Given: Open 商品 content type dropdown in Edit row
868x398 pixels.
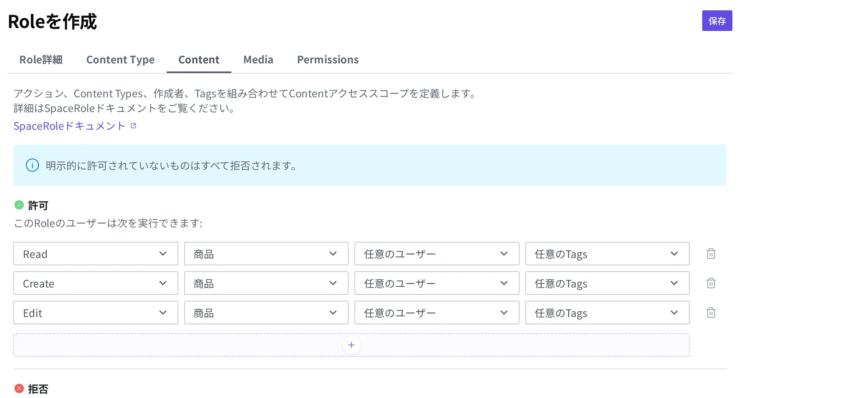Looking at the screenshot, I should point(266,313).
